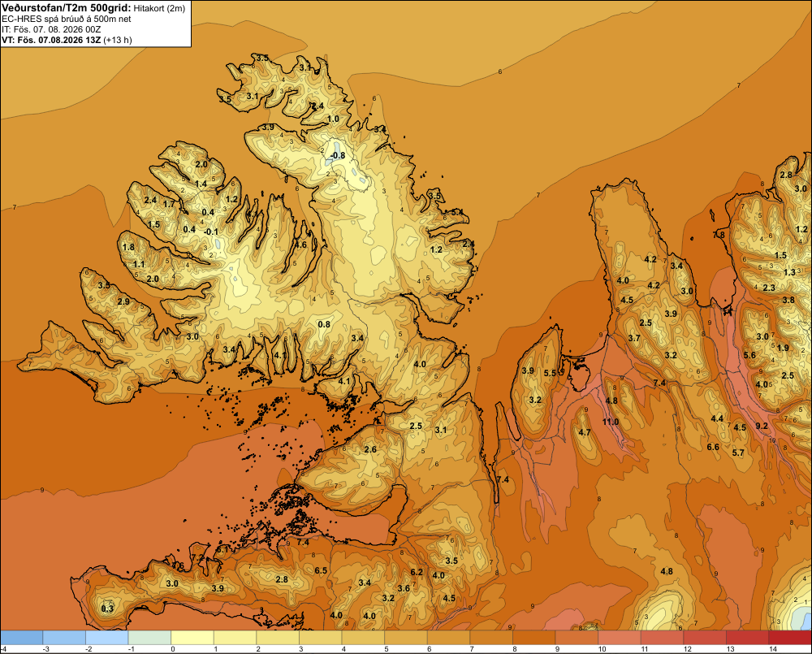The width and height of the screenshot is (812, 654).
Task: Click the 4.8 value in the southeast
Action: [667, 571]
